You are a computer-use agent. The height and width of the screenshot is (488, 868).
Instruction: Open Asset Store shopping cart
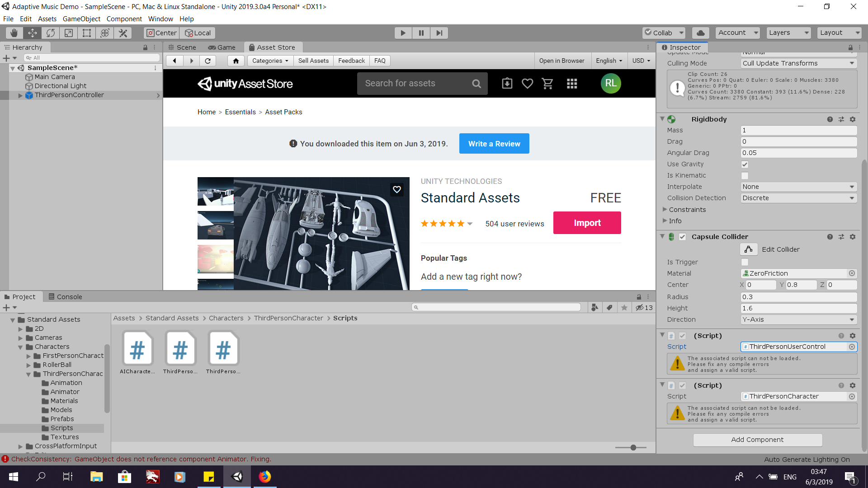547,84
